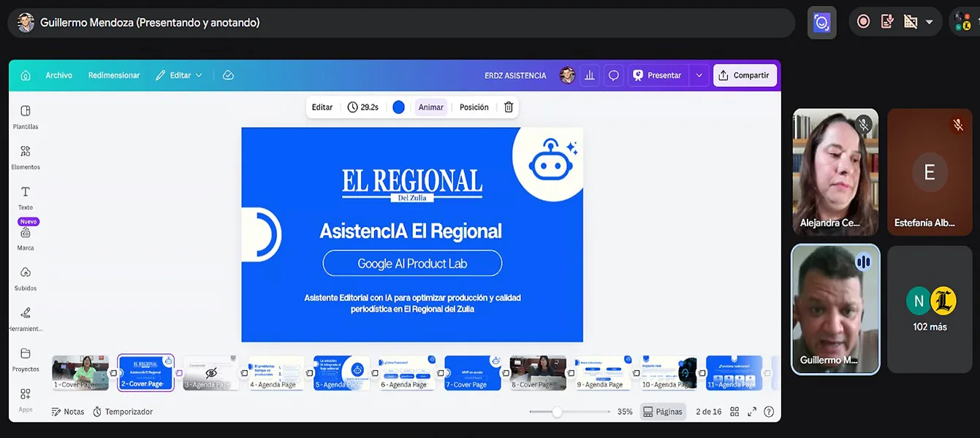Open the Archivo menu
Screen dimensions: 980x438
click(58, 75)
